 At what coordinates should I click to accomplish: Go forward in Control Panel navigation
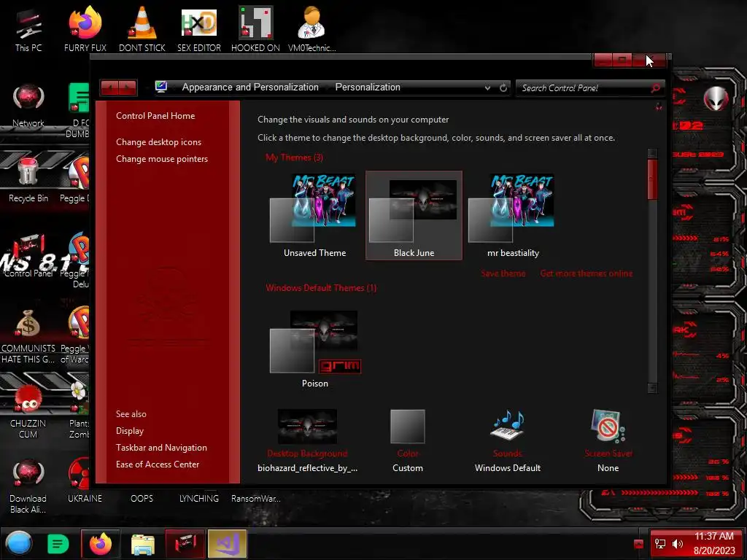tap(128, 87)
